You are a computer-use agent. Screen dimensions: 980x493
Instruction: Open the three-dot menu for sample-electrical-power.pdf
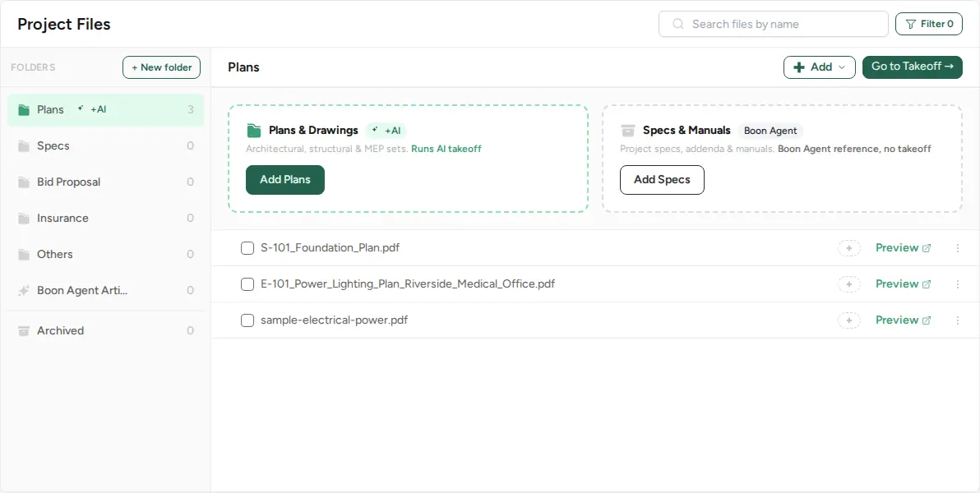(958, 320)
